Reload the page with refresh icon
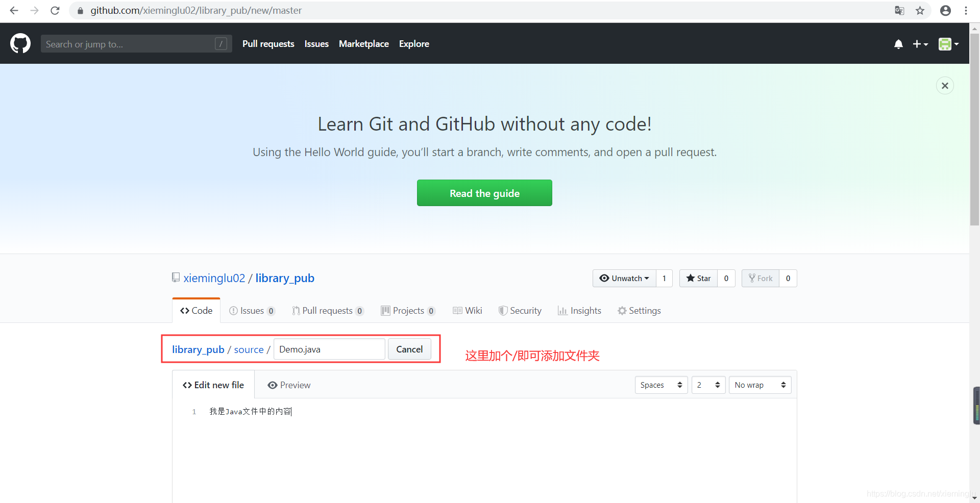The image size is (980, 503). tap(55, 10)
